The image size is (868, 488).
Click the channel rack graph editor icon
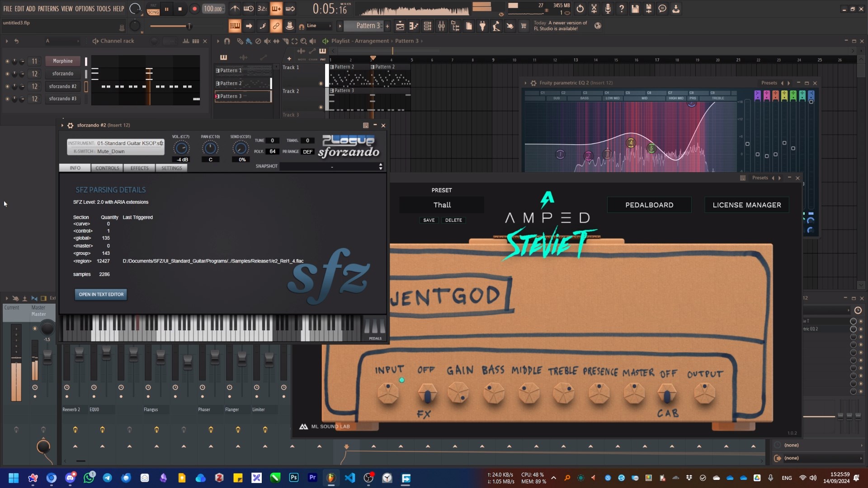[186, 41]
